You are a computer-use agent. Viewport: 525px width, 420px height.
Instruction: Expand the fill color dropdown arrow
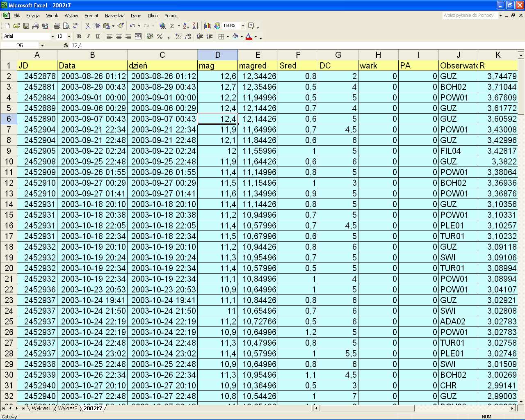tap(242, 37)
